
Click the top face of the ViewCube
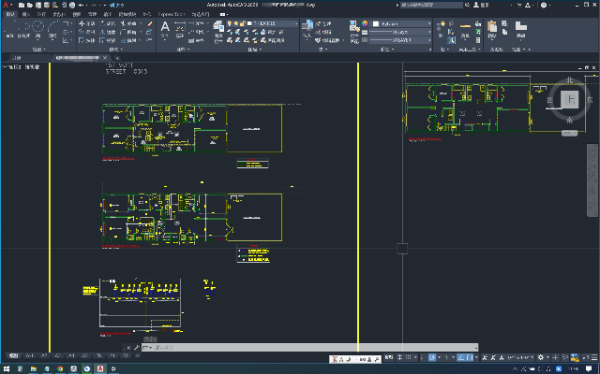tap(569, 100)
